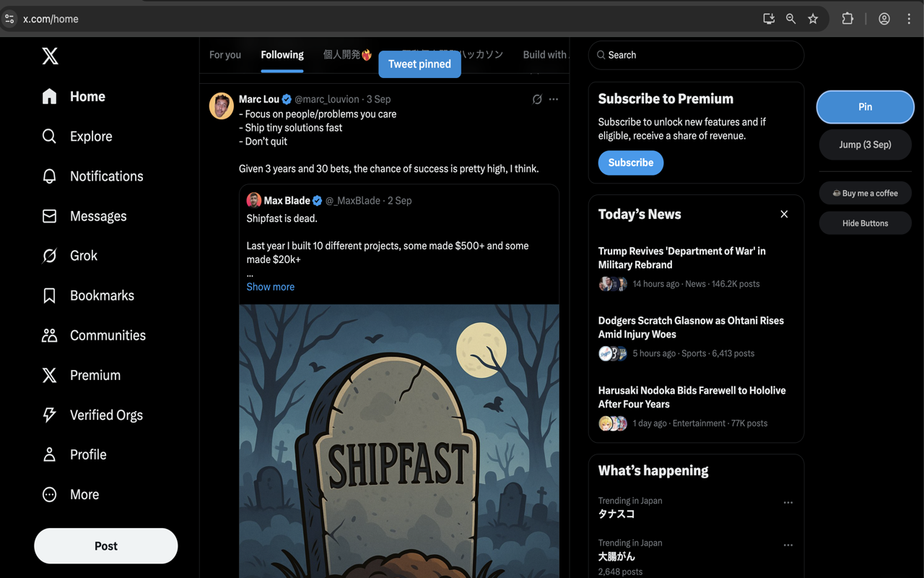
Task: Click the @marc_louvion handle
Action: (x=327, y=99)
